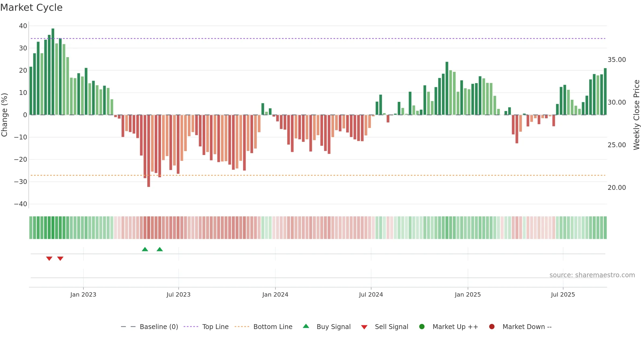Toggle the Top Line legend entry

206,327
